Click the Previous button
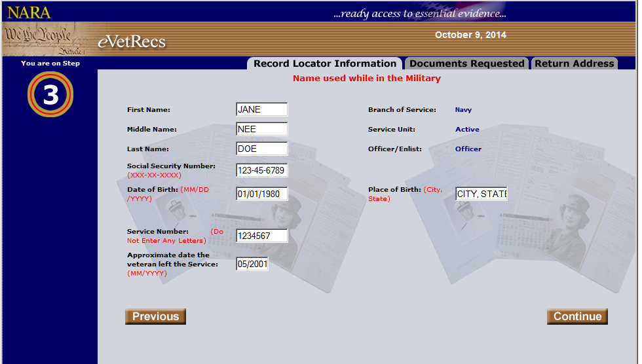The height and width of the screenshot is (364, 642). pyautogui.click(x=156, y=317)
